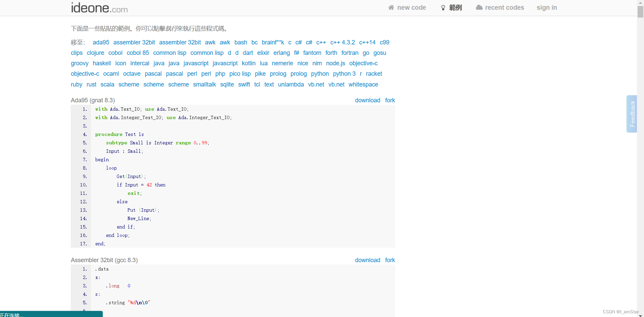The width and height of the screenshot is (644, 317).
Task: Open the 範例 samples menu item
Action: click(455, 7)
